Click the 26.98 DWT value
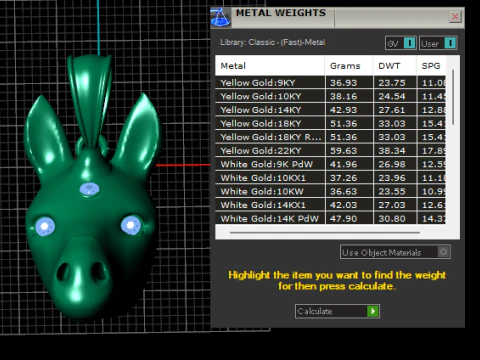The height and width of the screenshot is (360, 480). [392, 164]
